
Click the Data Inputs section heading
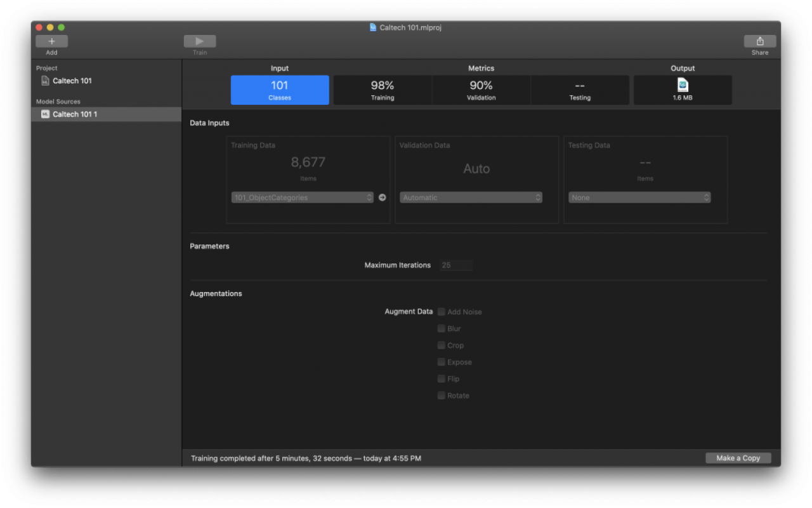click(x=209, y=123)
